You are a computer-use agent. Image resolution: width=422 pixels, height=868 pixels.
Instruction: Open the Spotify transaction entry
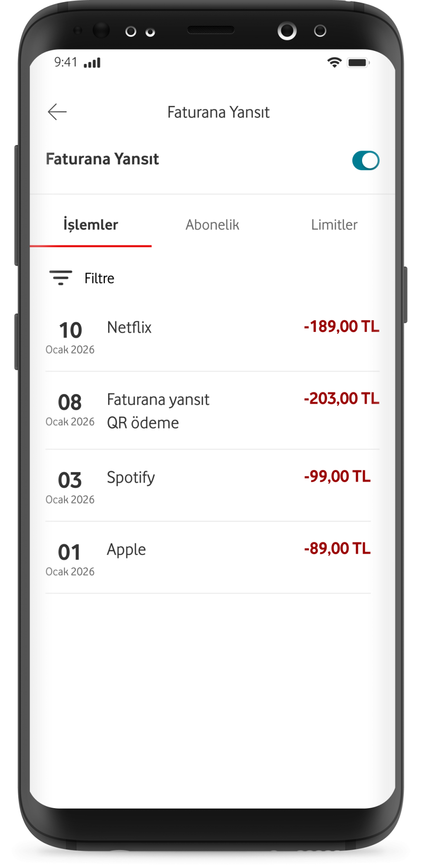[x=131, y=477]
